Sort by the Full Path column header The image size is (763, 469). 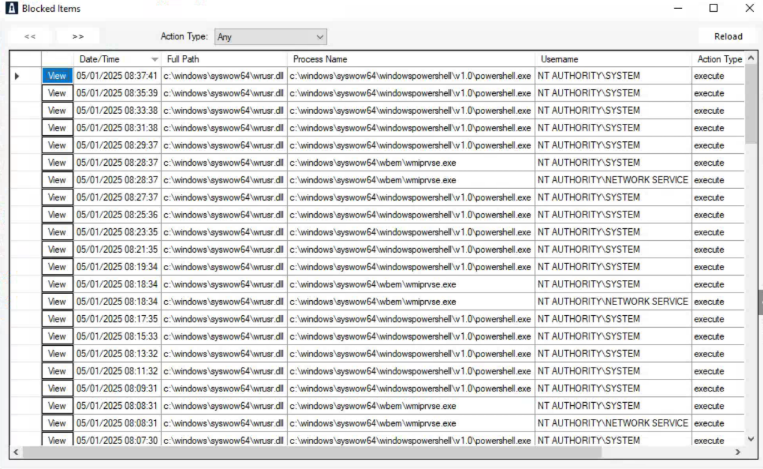coord(224,59)
